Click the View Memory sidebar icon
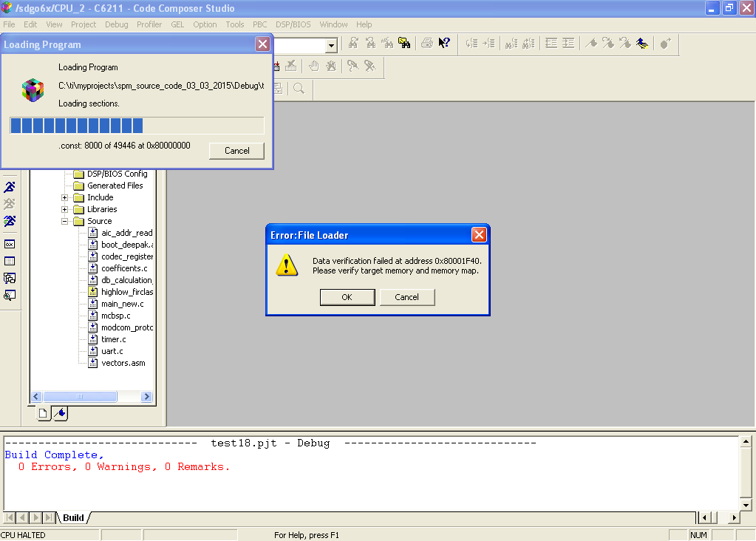 pyautogui.click(x=10, y=261)
